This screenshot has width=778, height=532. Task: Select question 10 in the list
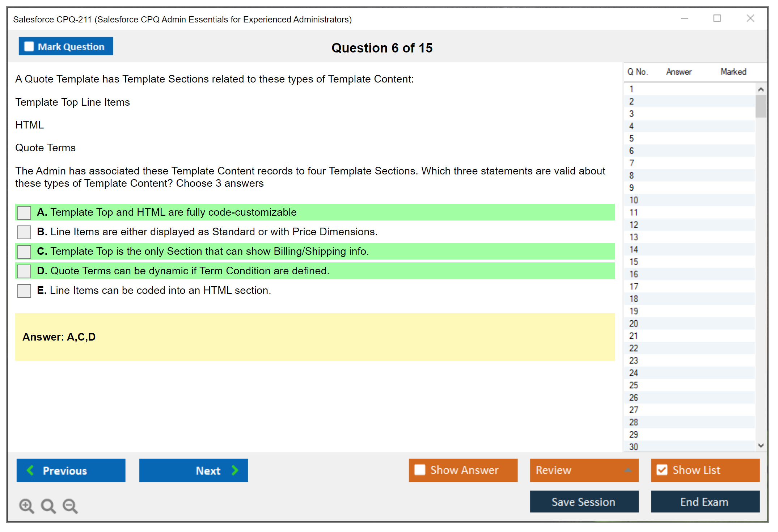click(x=634, y=200)
